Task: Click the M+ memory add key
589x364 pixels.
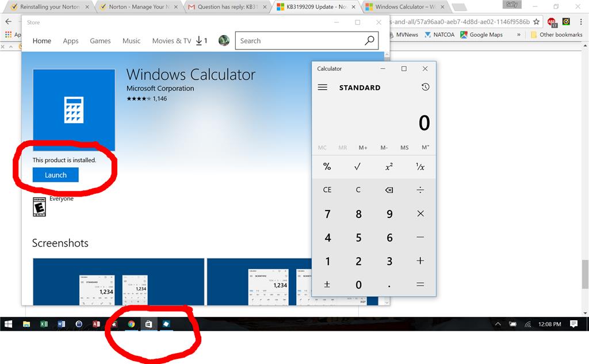Action: point(363,148)
